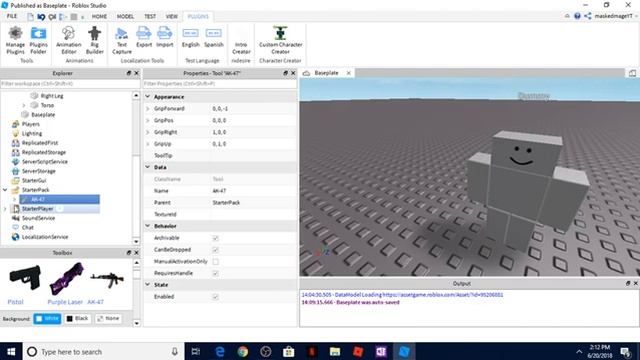Image resolution: width=640 pixels, height=360 pixels.
Task: Select ReplicatedStorage in Explorer
Action: pyautogui.click(x=44, y=152)
